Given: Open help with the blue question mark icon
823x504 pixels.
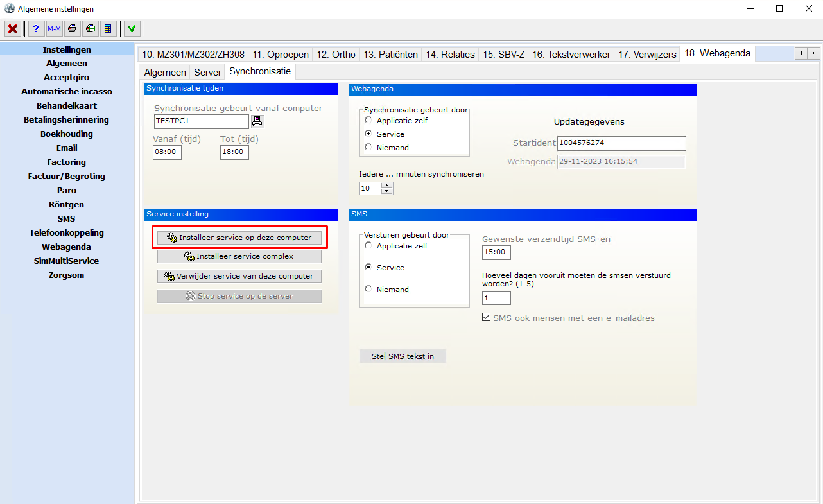Looking at the screenshot, I should 36,28.
